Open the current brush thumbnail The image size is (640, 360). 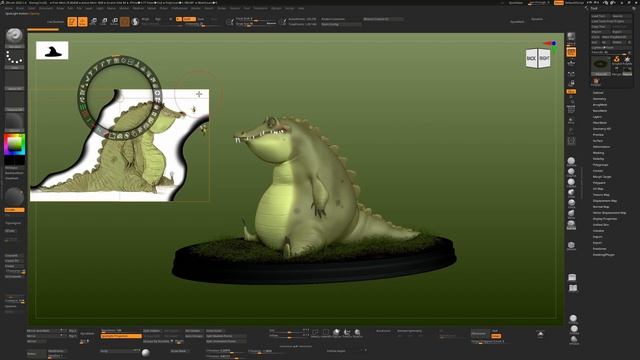click(x=14, y=37)
